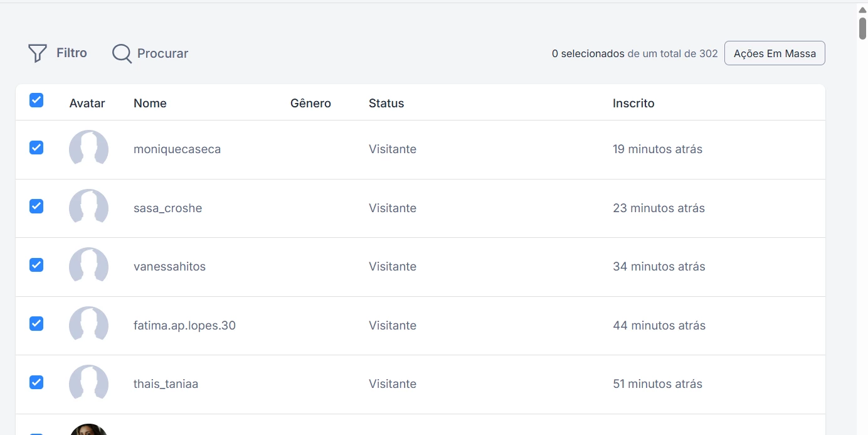Uncheck the moniquecaseca row checkbox

[36, 148]
